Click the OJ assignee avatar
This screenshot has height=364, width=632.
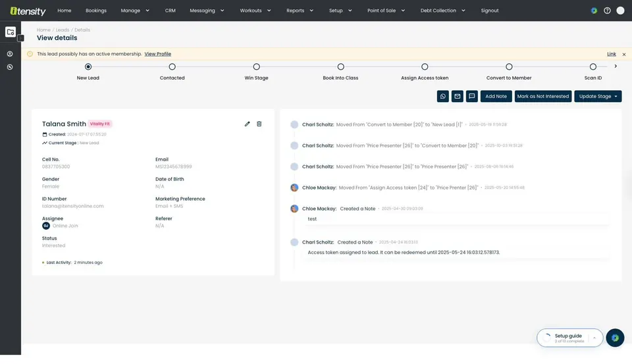tap(46, 226)
